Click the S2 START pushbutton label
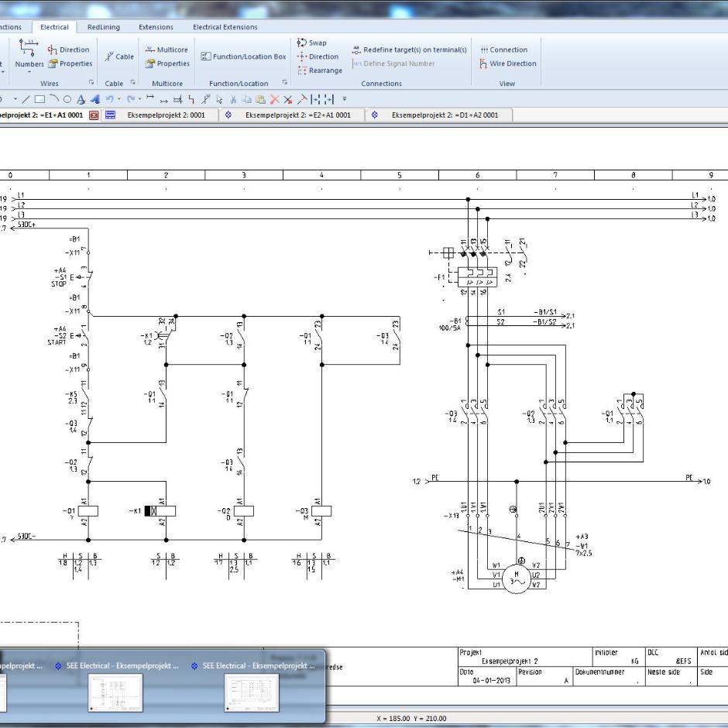Image resolution: width=728 pixels, height=728 pixels. [57, 335]
